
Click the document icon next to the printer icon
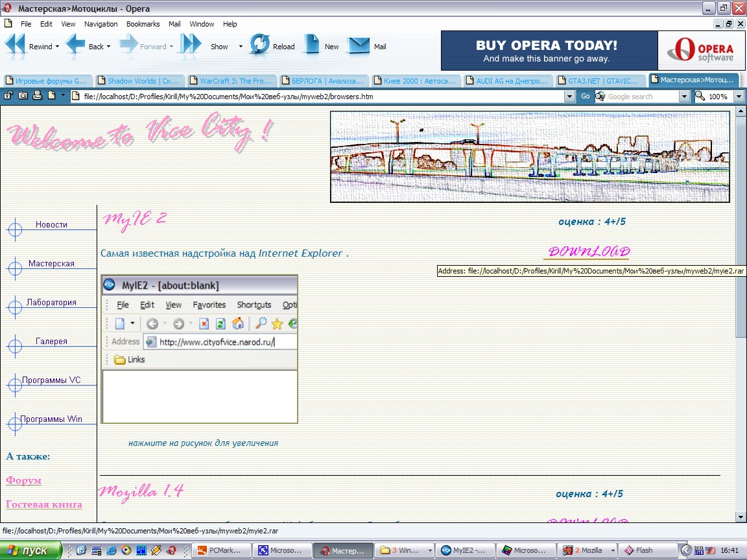pyautogui.click(x=51, y=96)
